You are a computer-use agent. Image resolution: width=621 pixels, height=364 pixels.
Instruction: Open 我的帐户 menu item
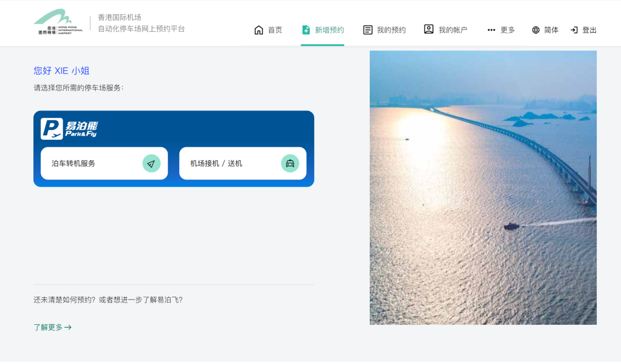[x=446, y=30]
